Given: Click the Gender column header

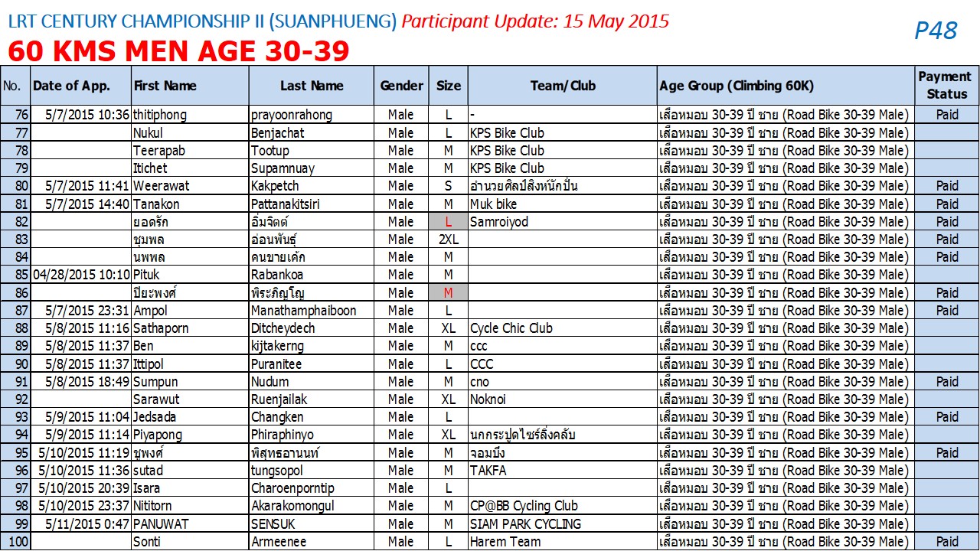Looking at the screenshot, I should pos(401,86).
